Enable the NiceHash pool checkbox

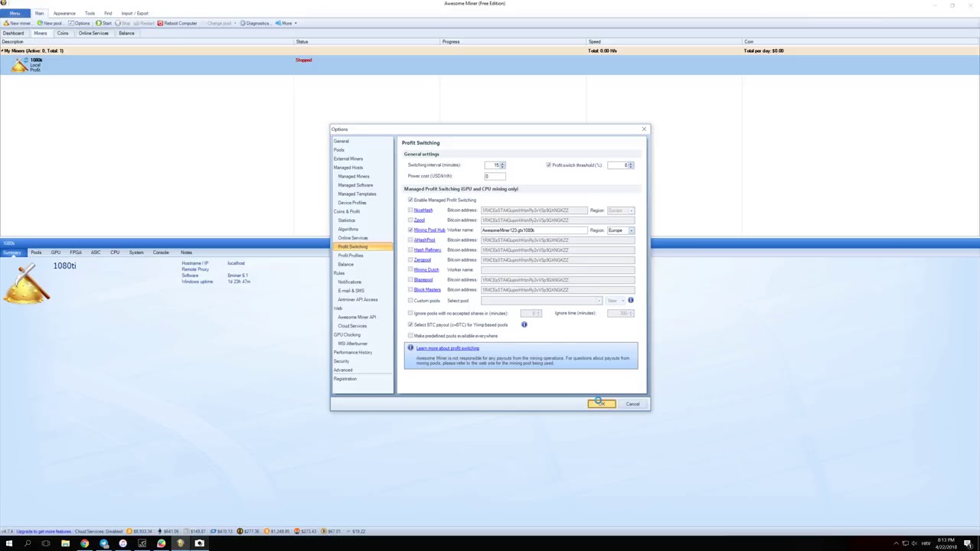pos(410,210)
